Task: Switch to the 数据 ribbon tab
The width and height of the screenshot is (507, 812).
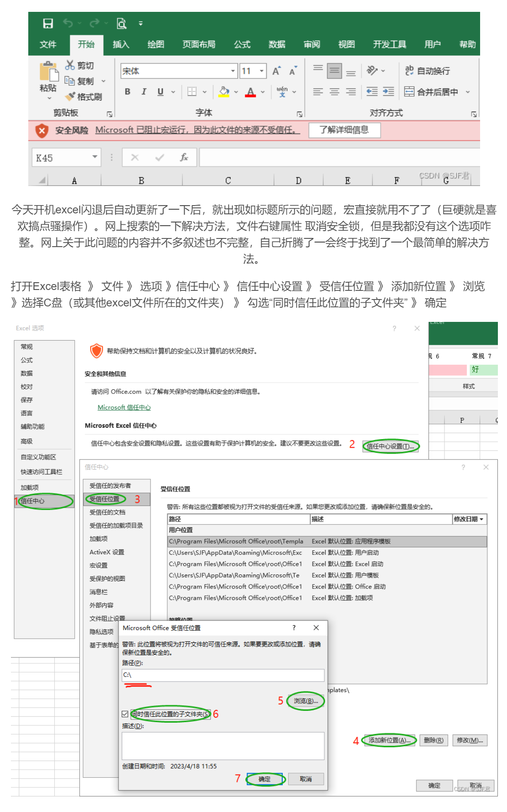Action: point(277,44)
